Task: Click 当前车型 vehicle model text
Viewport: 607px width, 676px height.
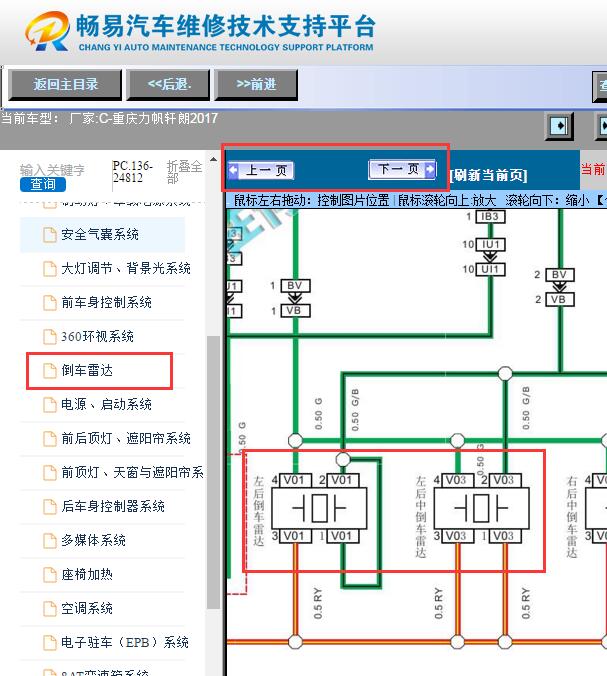Action: 110,118
